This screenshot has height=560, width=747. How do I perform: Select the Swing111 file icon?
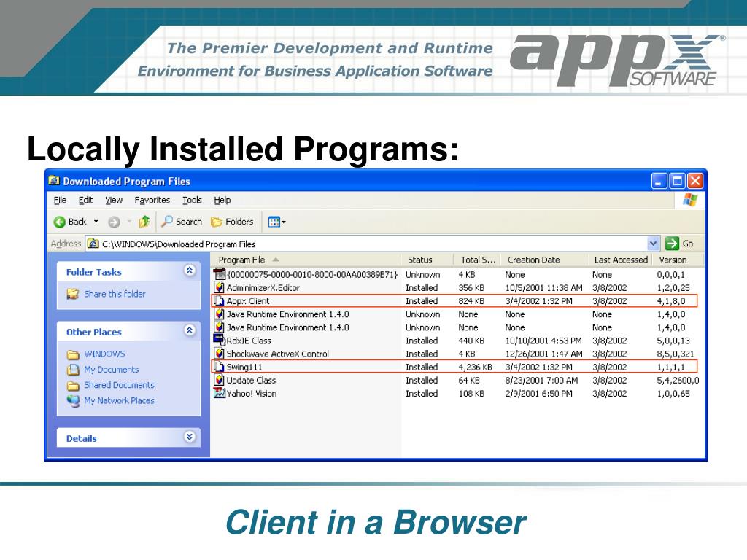(219, 367)
